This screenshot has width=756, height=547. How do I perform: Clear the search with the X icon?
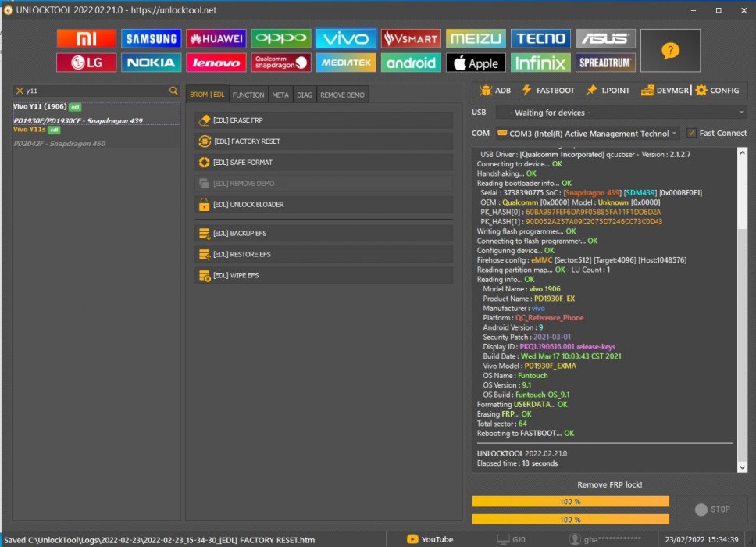pos(20,91)
